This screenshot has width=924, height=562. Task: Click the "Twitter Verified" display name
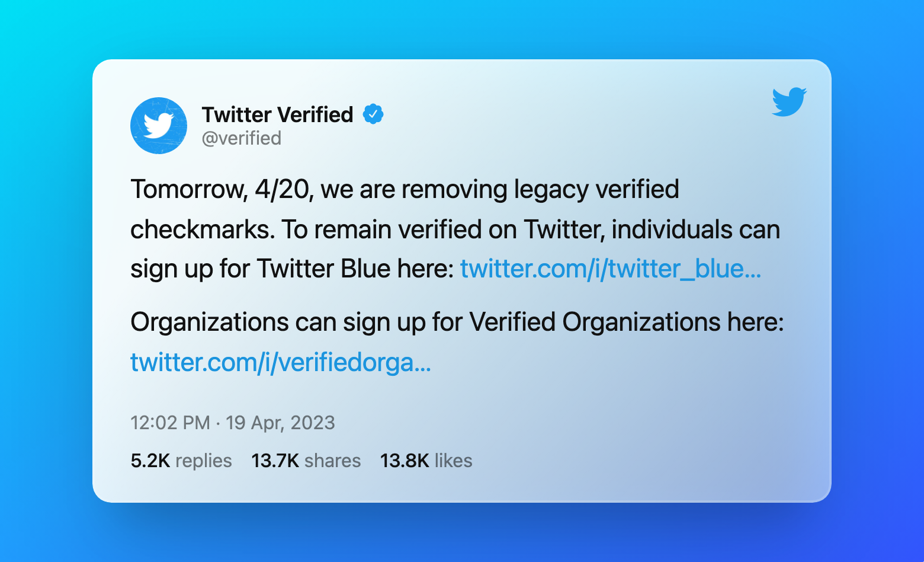[277, 114]
